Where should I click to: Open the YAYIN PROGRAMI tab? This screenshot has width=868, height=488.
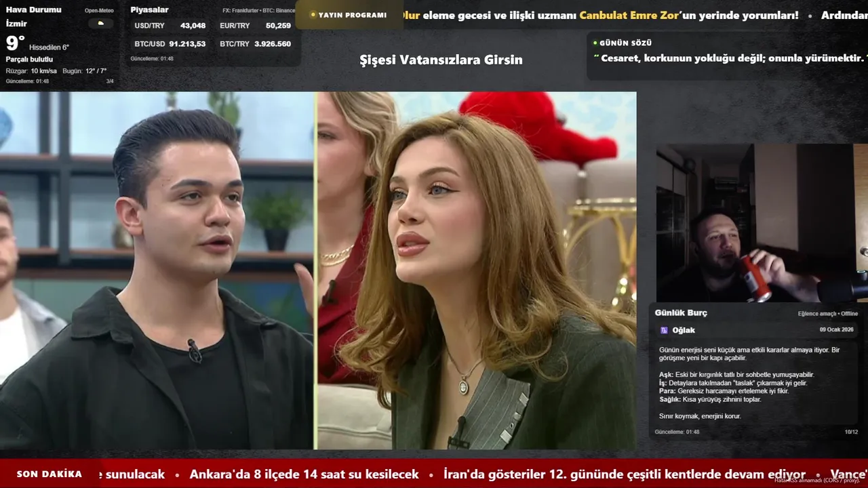pos(348,15)
